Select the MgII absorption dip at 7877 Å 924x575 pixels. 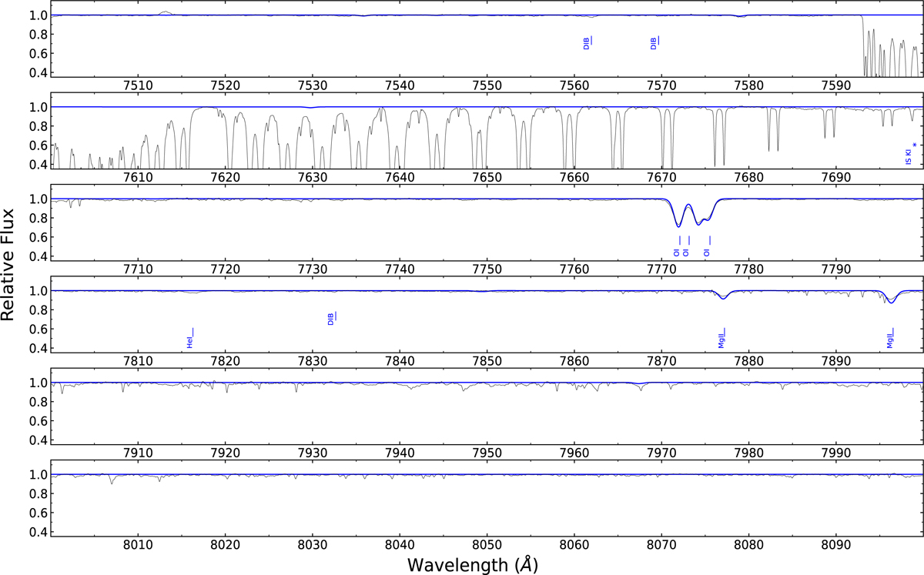coord(722,298)
